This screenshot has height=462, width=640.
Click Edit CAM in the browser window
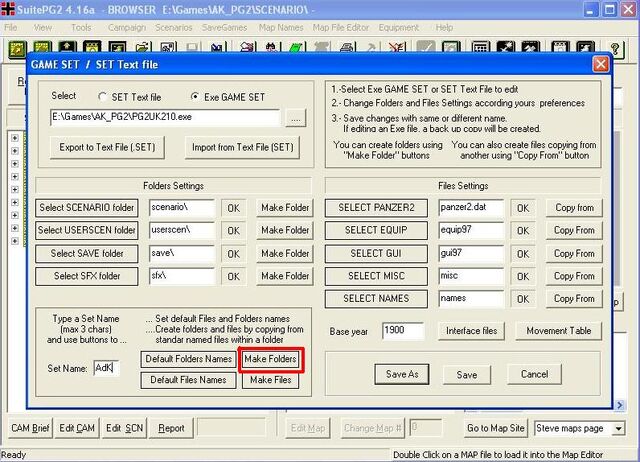(x=77, y=429)
